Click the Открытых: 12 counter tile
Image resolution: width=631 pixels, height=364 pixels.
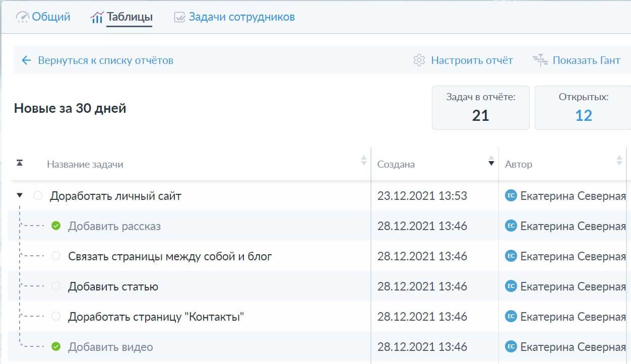tap(583, 108)
